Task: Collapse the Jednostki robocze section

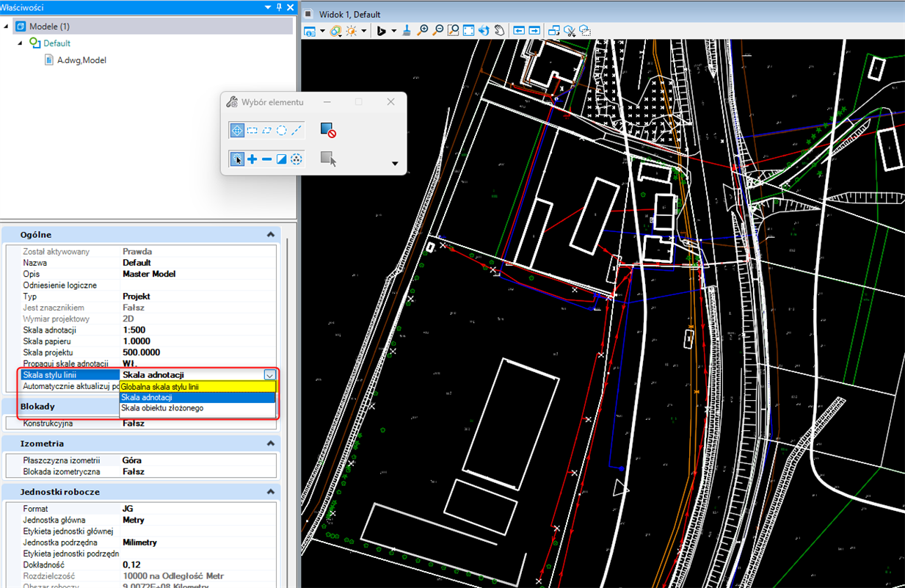Action: coord(271,492)
